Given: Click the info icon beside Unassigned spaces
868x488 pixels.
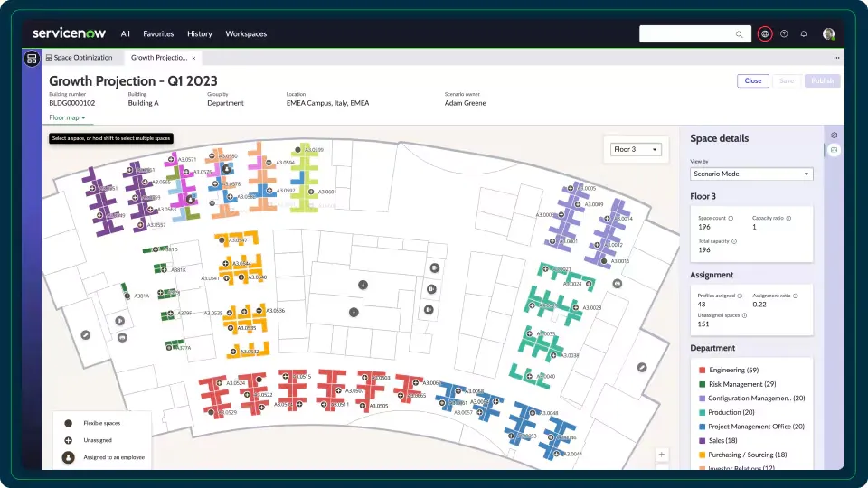Looking at the screenshot, I should click(744, 315).
